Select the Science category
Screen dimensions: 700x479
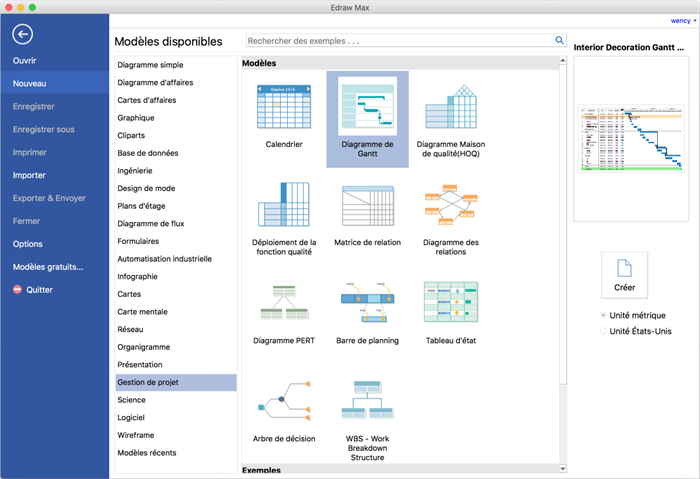click(176, 400)
